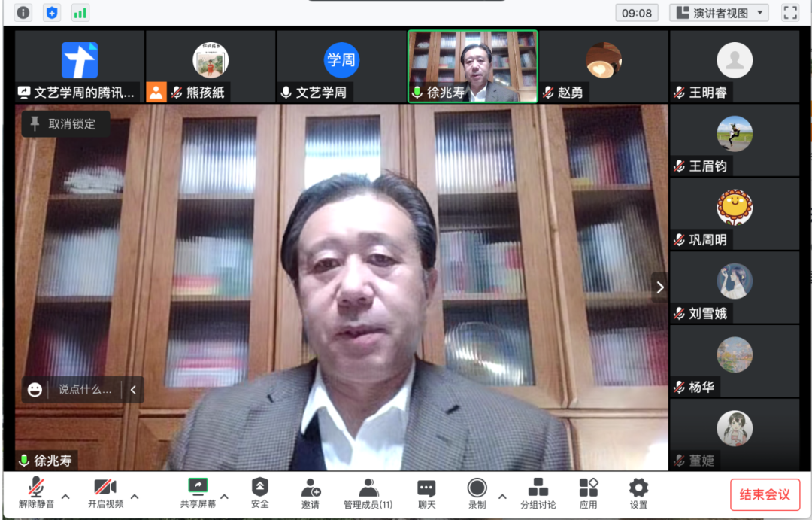Open the 设置 settings gear
This screenshot has width=812, height=520.
tap(638, 493)
